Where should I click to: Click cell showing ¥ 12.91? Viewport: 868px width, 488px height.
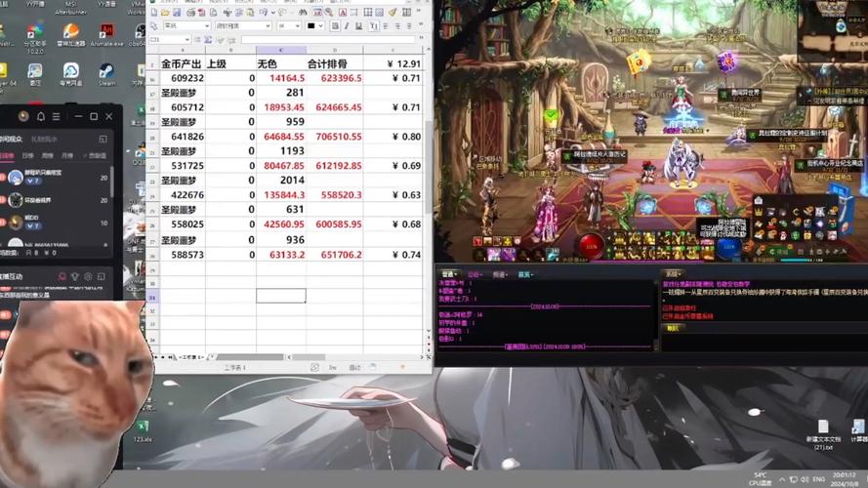393,63
